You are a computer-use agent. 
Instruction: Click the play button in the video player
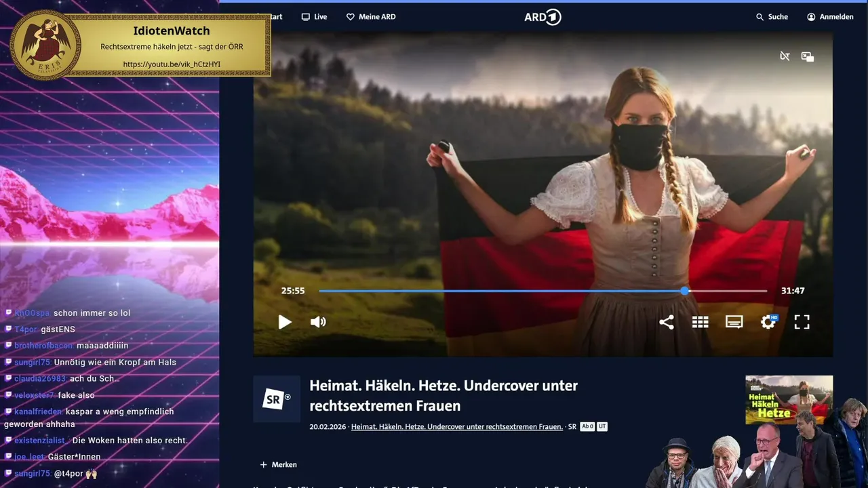[x=285, y=322]
